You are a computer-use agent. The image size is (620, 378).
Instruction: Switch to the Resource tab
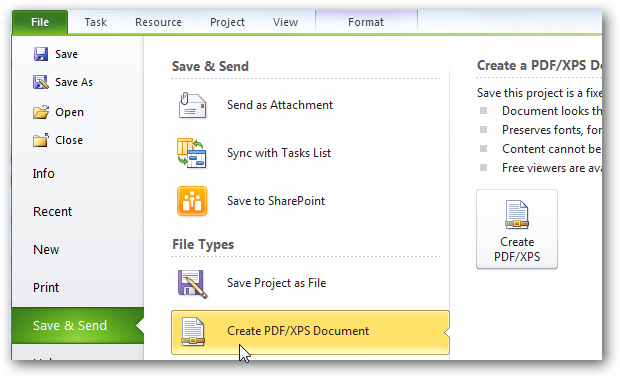coord(158,22)
